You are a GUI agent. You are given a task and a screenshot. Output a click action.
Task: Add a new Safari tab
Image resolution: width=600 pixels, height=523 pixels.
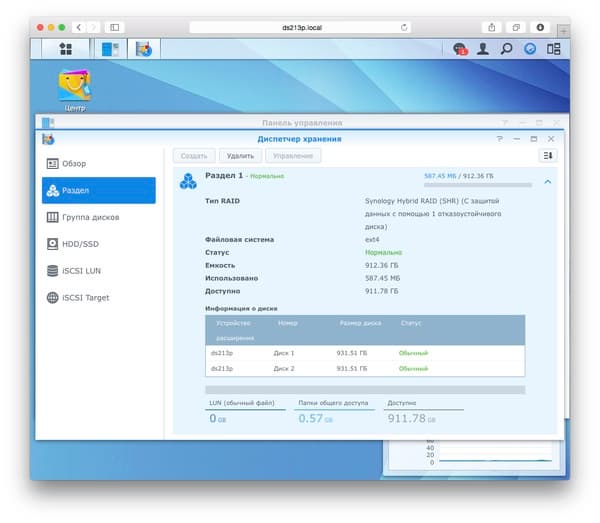[563, 31]
